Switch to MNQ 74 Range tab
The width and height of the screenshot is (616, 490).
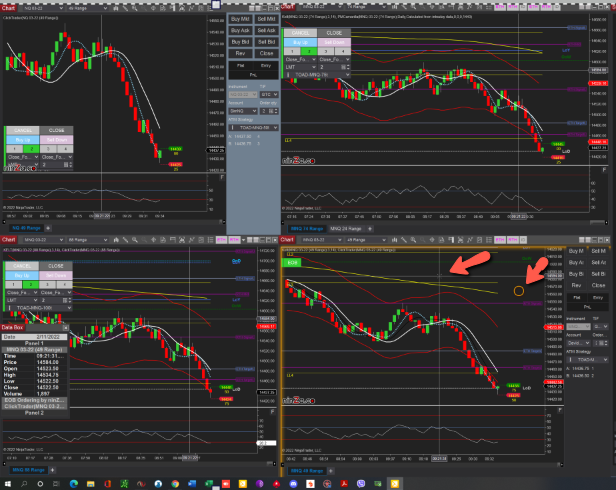pos(307,229)
